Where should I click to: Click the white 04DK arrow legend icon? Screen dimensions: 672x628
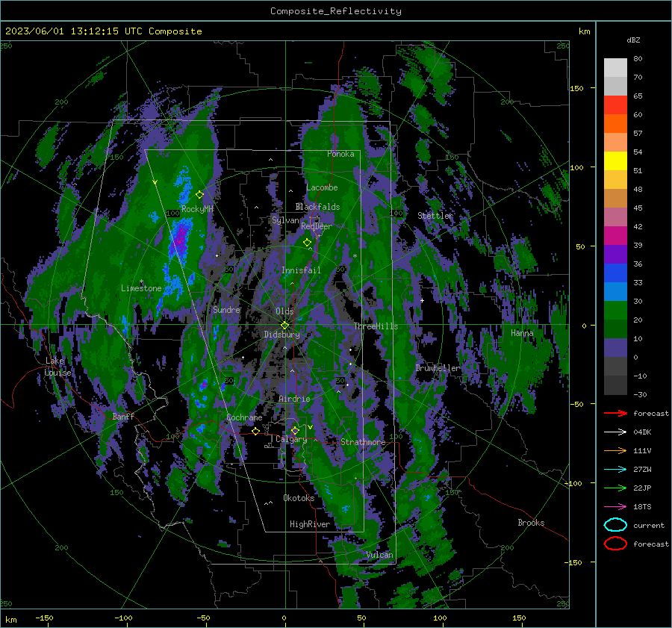click(615, 432)
